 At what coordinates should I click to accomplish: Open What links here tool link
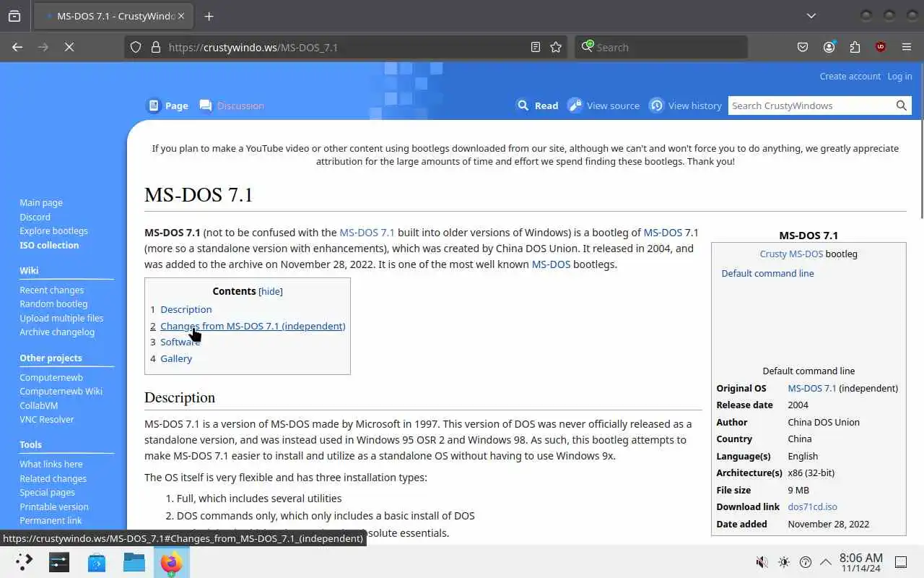51,464
